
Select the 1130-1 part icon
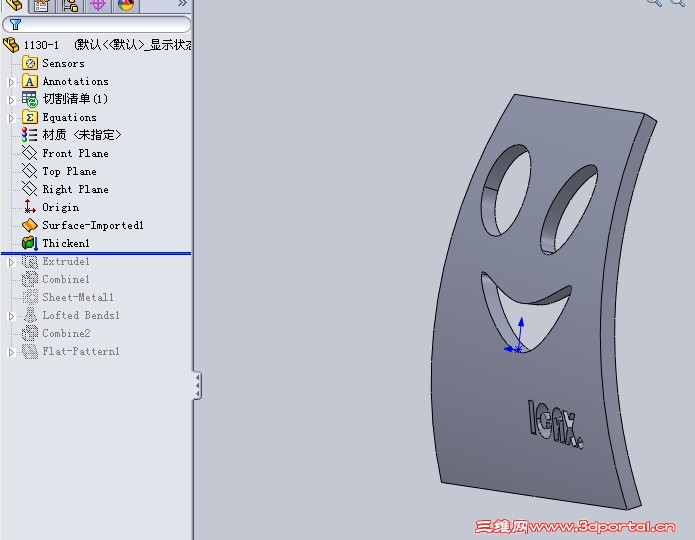11,45
